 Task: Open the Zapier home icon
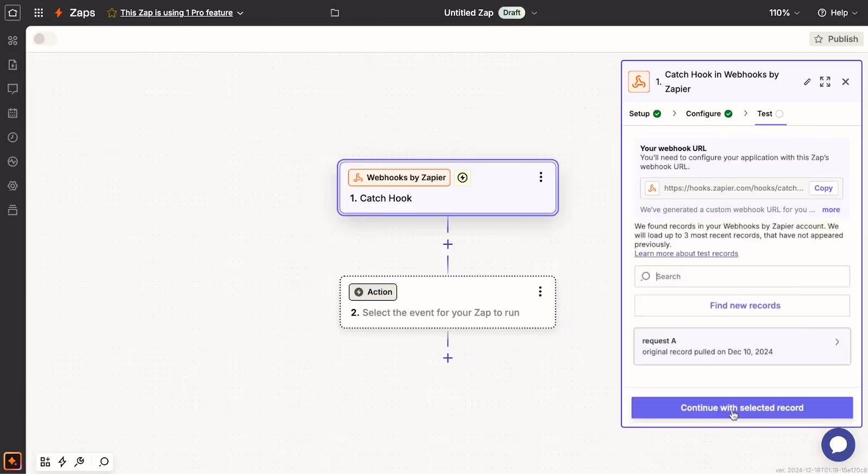tap(12, 12)
